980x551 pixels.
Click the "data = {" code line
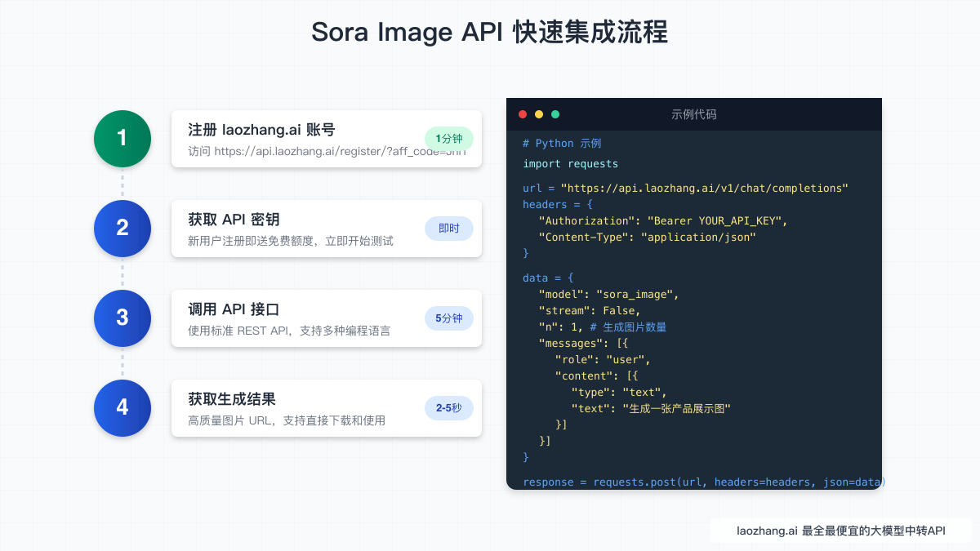(548, 278)
